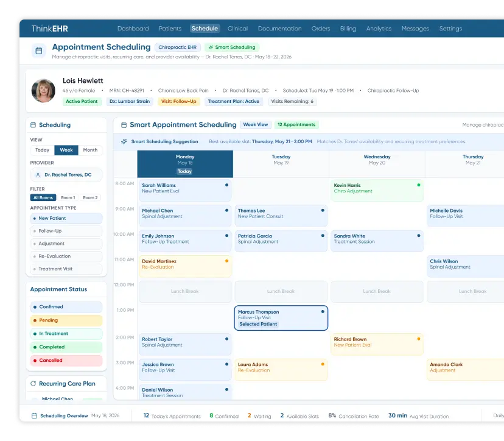Screen dimensions: 504x441
Task: Open Sarah Williams New Patient Eval appointment
Action: (185, 191)
